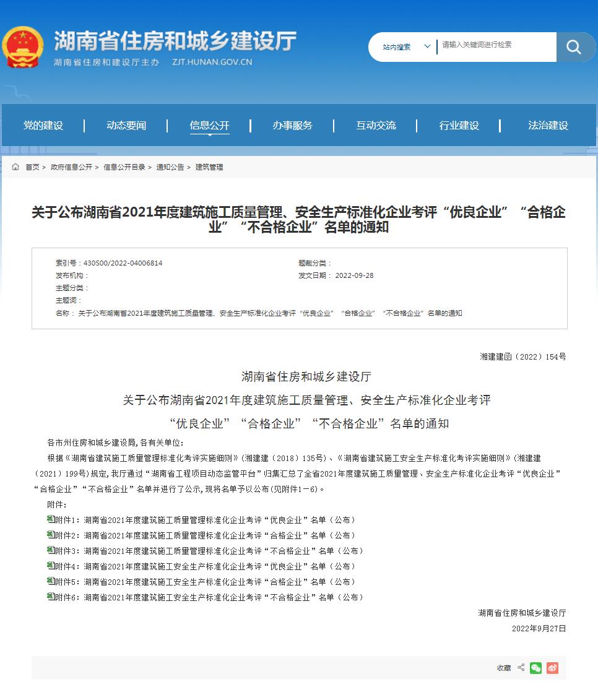This screenshot has height=700, width=598.
Task: Open 通知公告 breadcrumb link
Action: tap(170, 167)
